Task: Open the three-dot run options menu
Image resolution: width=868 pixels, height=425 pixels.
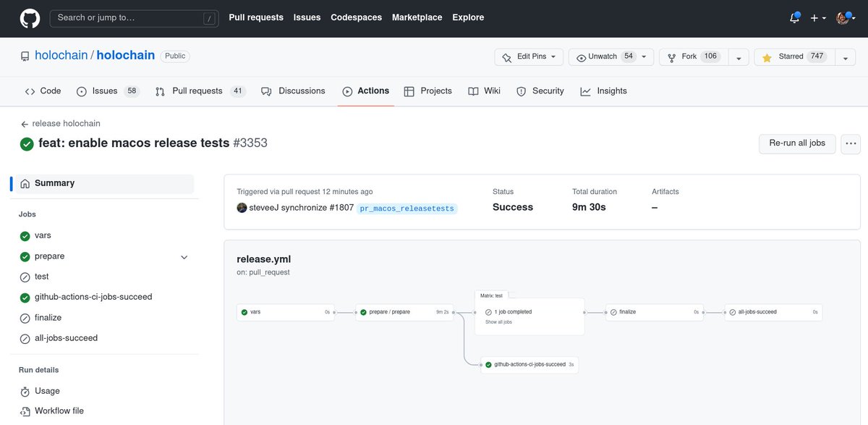Action: point(851,143)
